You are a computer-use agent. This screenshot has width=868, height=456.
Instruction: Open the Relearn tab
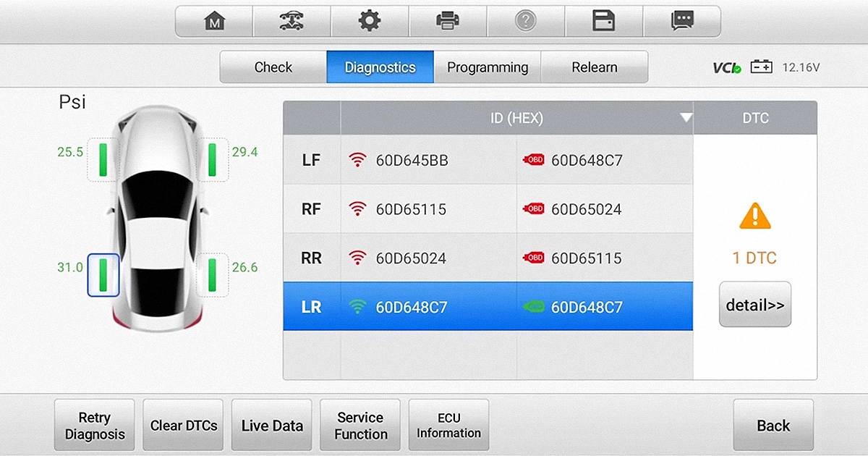[x=594, y=67]
